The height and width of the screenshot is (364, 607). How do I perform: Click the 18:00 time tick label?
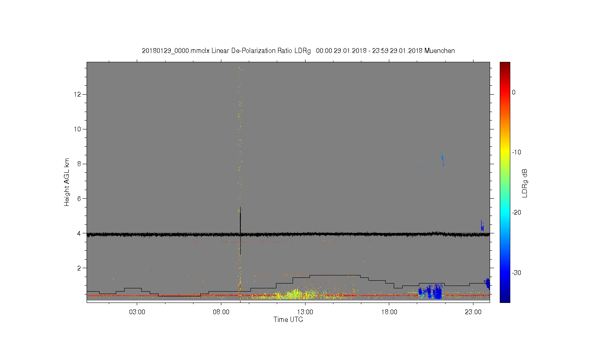(389, 312)
